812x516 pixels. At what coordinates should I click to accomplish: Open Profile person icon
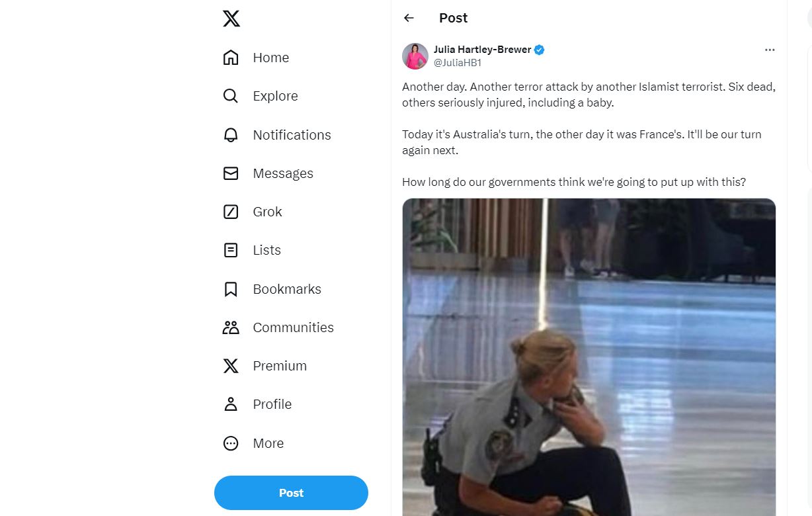pos(231,404)
